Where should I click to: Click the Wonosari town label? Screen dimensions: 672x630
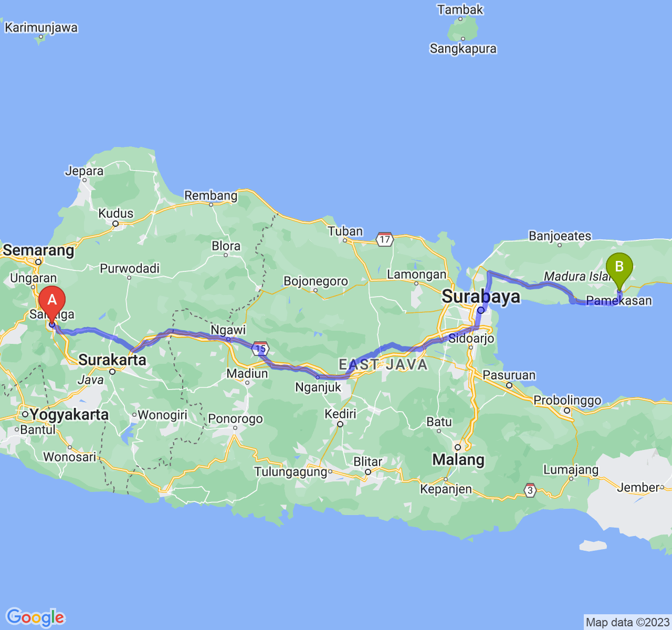tap(70, 457)
